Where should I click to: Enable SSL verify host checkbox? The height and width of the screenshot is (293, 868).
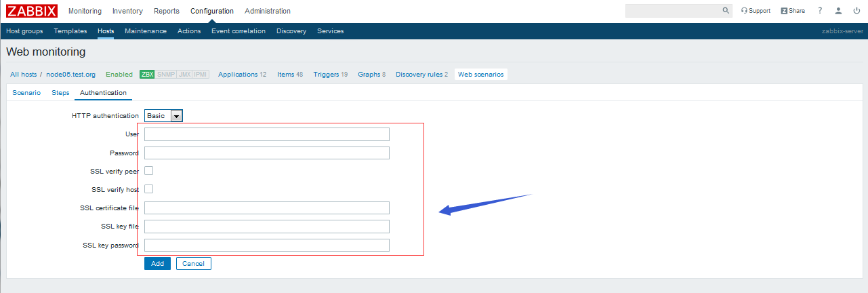point(149,189)
